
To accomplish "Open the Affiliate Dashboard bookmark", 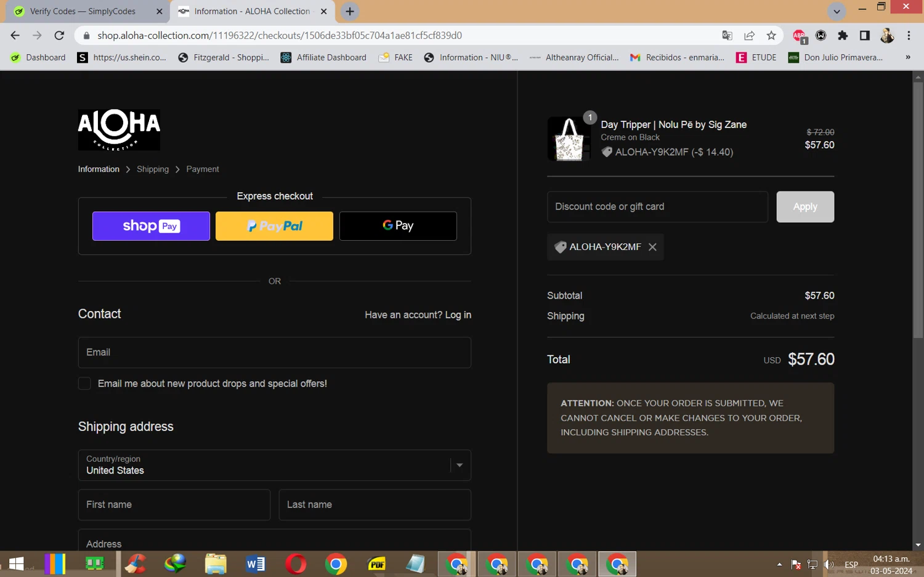I will (x=323, y=57).
